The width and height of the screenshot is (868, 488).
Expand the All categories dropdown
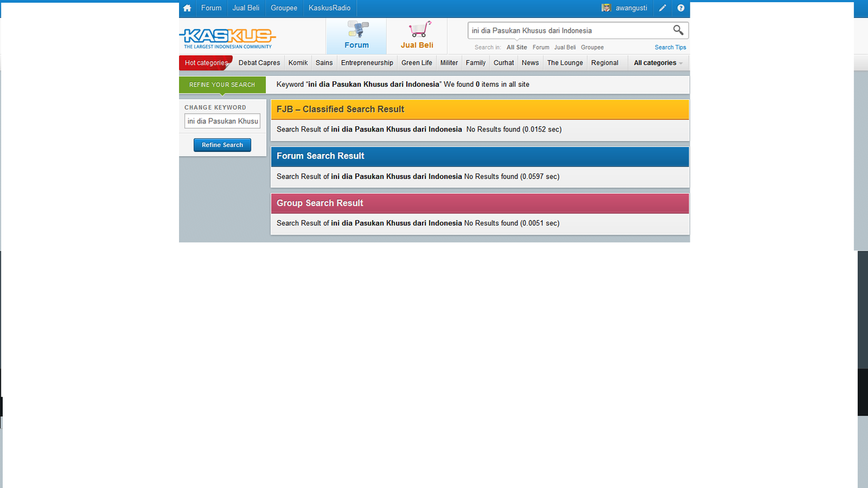pos(658,63)
